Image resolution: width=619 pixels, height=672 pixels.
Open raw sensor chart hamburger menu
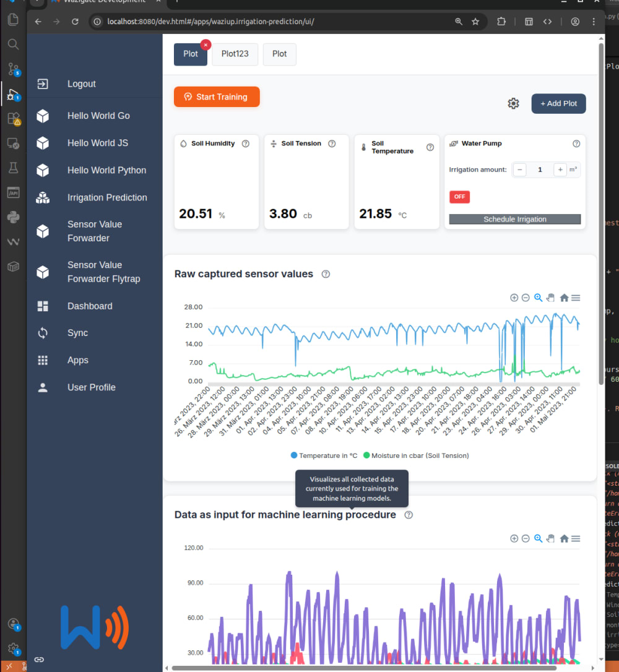(x=576, y=298)
